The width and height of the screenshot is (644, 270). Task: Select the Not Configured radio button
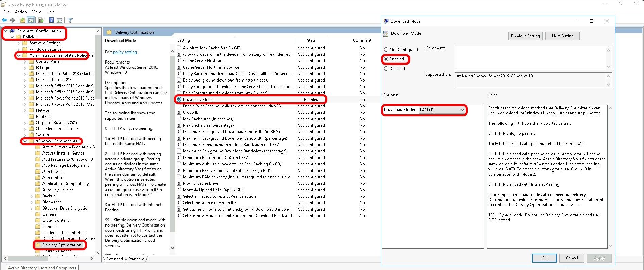386,50
